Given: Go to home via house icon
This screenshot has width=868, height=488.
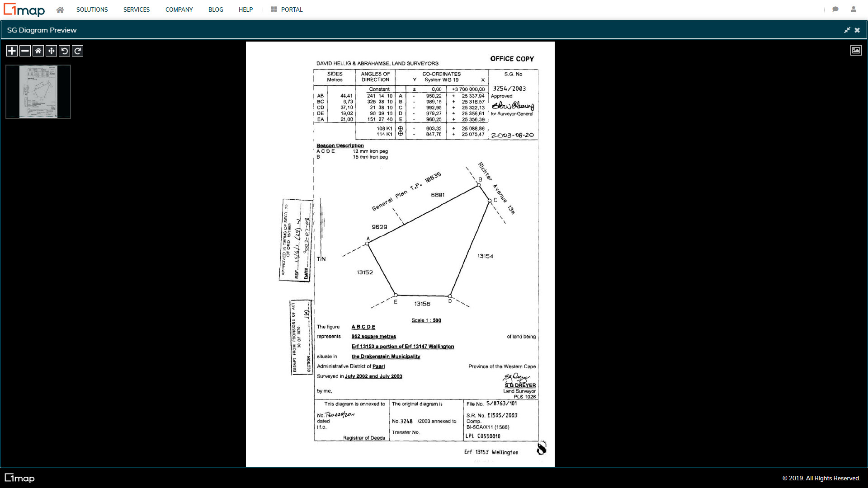Looking at the screenshot, I should pyautogui.click(x=60, y=9).
